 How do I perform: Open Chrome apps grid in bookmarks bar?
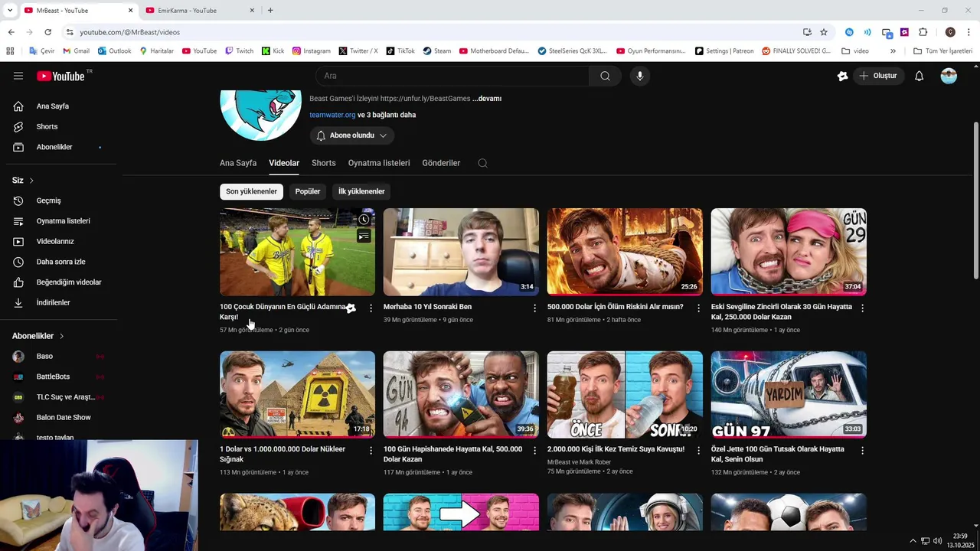pyautogui.click(x=10, y=51)
